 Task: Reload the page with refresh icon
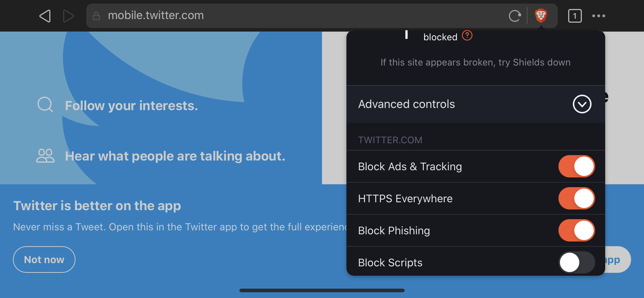coord(515,16)
